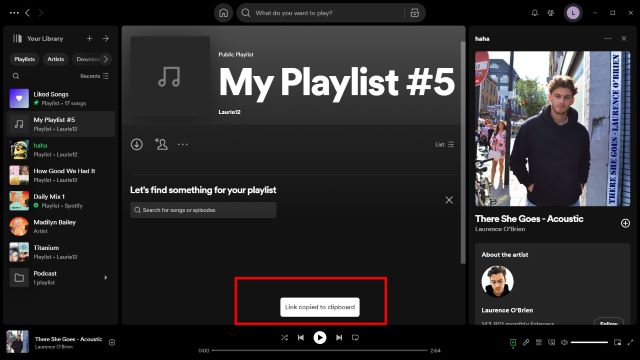
Task: Open the Liked Songs playlist
Action: coord(61,98)
